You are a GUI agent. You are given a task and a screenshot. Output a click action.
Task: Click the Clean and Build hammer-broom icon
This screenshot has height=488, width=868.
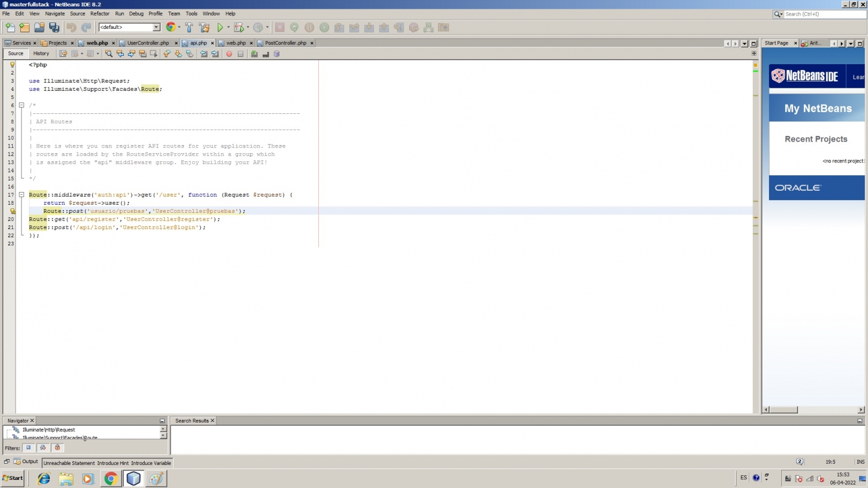(x=204, y=27)
